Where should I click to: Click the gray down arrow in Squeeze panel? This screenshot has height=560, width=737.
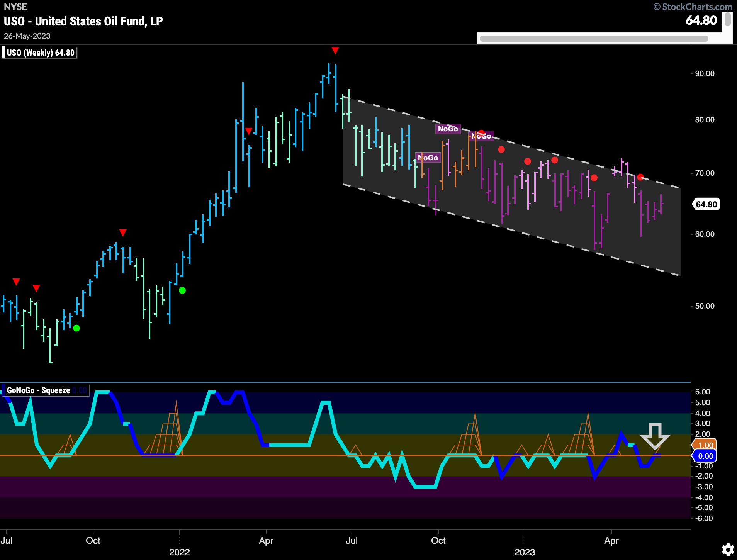coord(655,436)
